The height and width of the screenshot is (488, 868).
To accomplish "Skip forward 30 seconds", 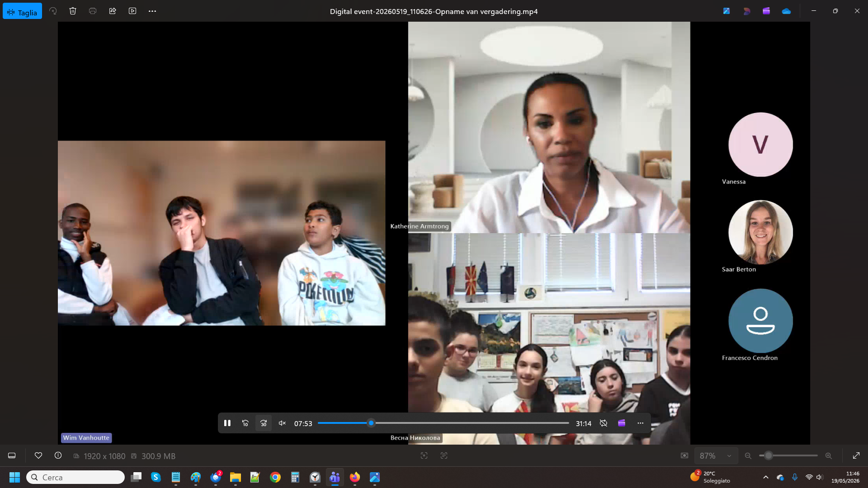I will click(264, 423).
